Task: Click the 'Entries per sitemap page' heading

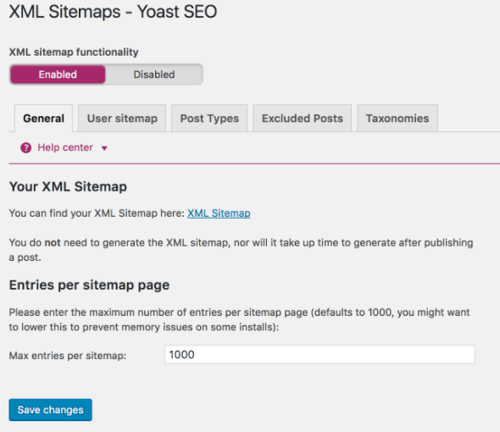Action: point(89,285)
